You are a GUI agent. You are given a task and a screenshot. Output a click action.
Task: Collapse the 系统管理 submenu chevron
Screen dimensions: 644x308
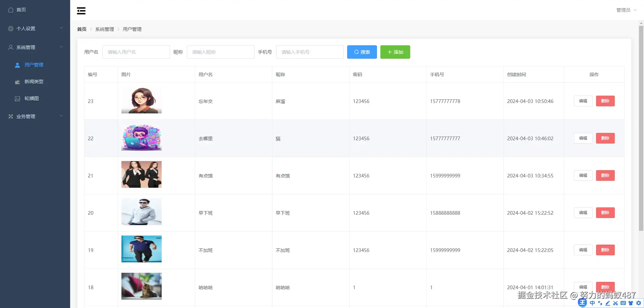coord(61,47)
